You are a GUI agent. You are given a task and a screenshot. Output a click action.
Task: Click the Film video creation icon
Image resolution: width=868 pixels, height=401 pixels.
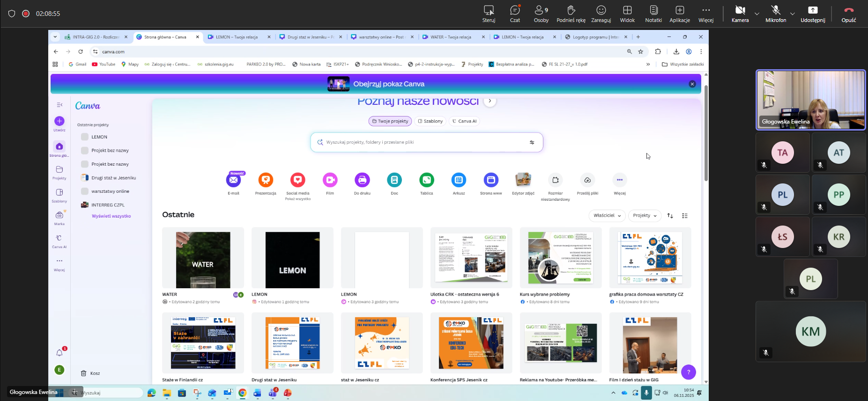(x=330, y=180)
